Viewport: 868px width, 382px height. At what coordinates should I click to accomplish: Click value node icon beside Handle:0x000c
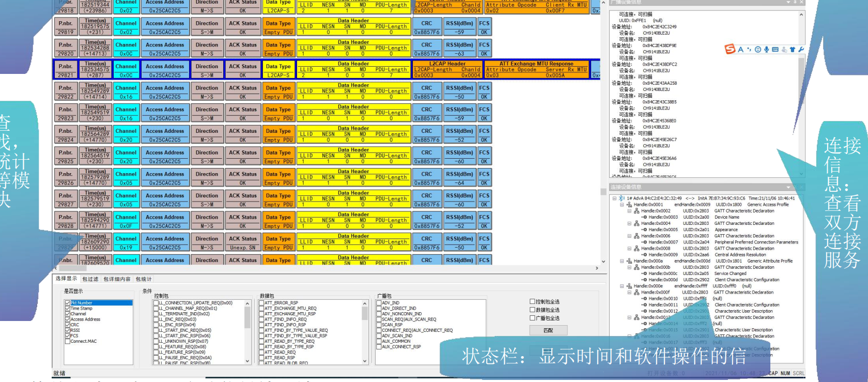(644, 273)
